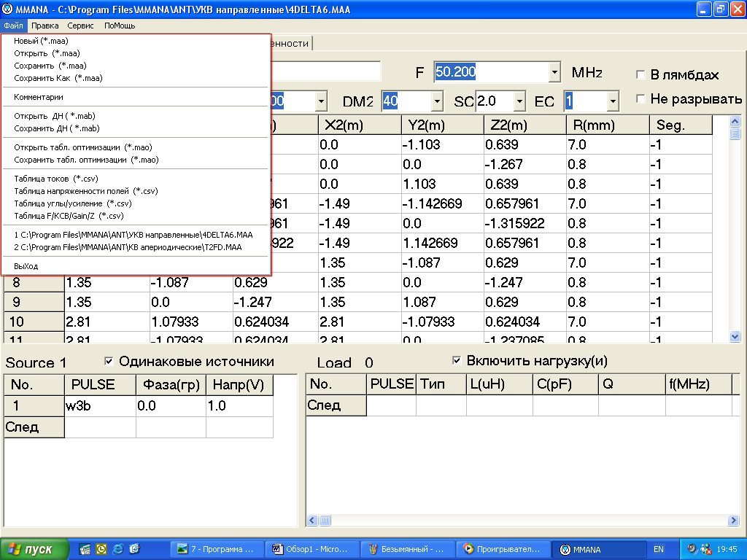This screenshot has height=560, width=747.
Task: Select source voltage cell '1.0'
Action: click(239, 406)
